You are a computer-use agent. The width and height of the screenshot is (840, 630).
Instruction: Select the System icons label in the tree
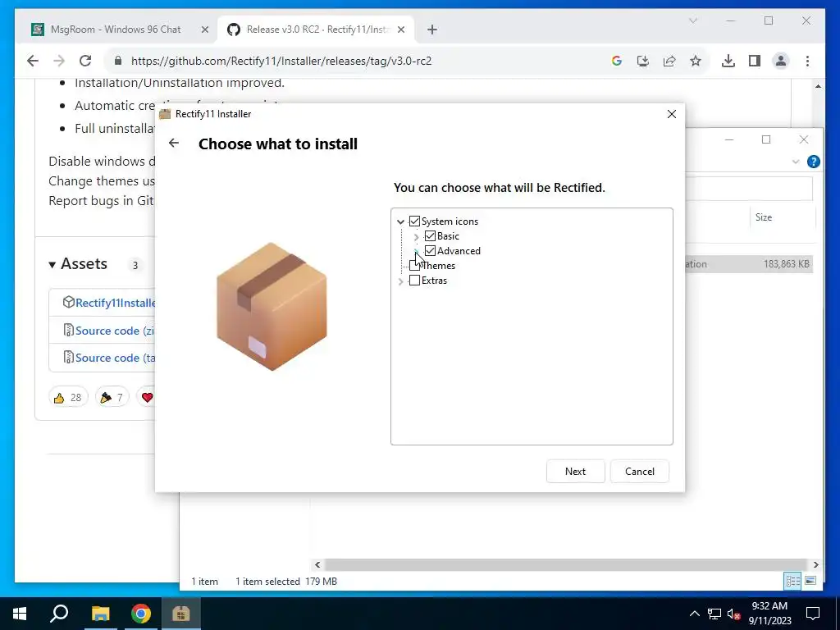(x=450, y=221)
